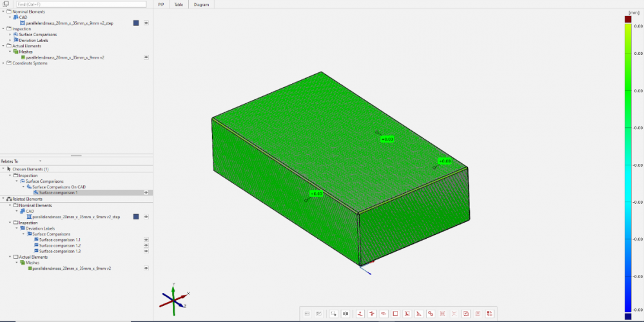Switch to the Table tab
The image size is (644, 322).
(x=179, y=4)
